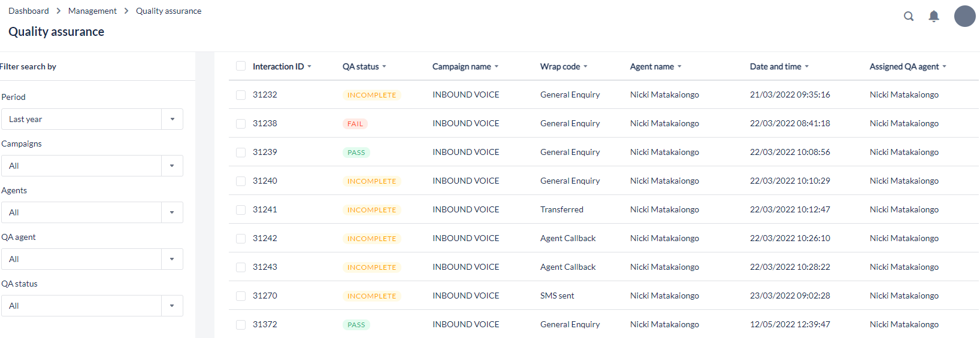Select the checkbox for interaction 31232
Viewport: 980px width, 338px height.
pos(241,95)
